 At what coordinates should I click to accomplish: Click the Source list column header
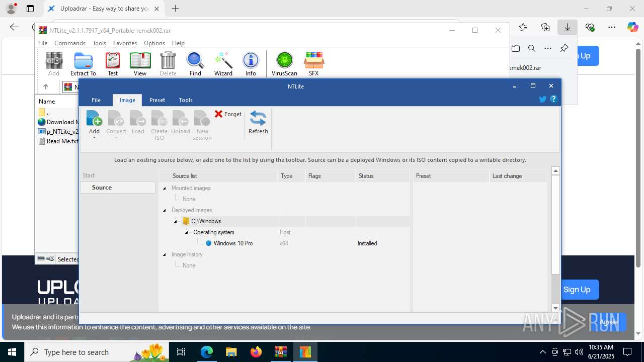click(x=218, y=176)
